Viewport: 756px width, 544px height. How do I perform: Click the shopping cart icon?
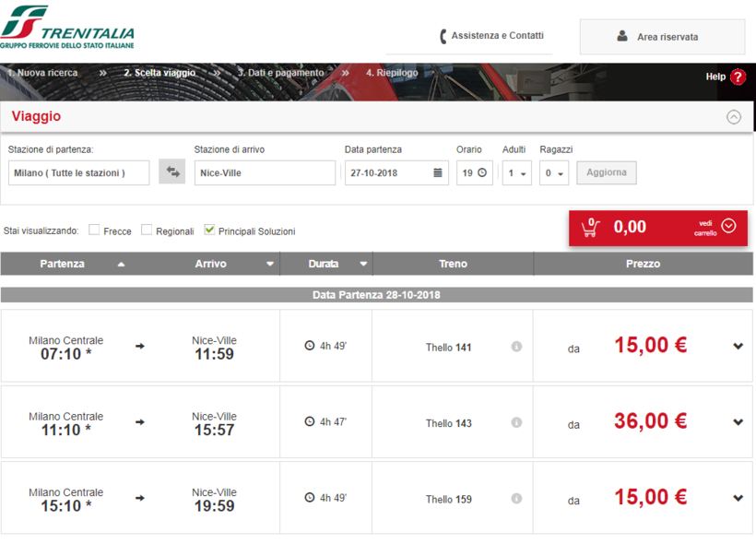click(x=590, y=227)
